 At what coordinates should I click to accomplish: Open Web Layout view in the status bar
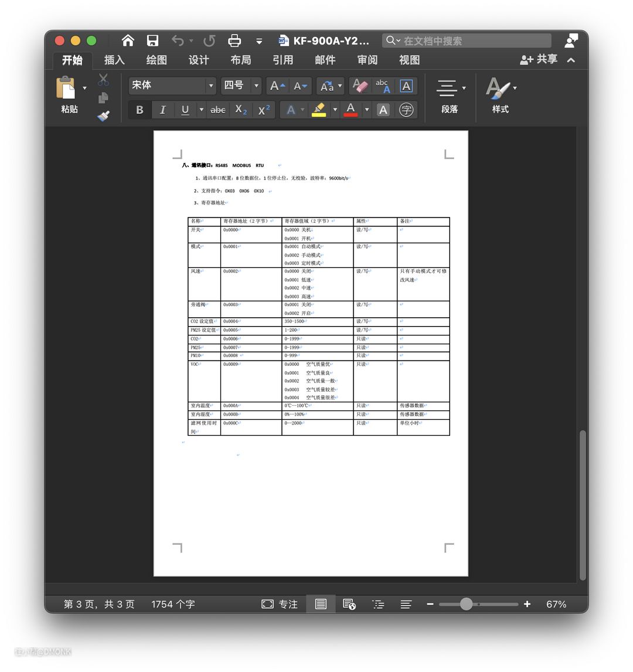pos(349,605)
